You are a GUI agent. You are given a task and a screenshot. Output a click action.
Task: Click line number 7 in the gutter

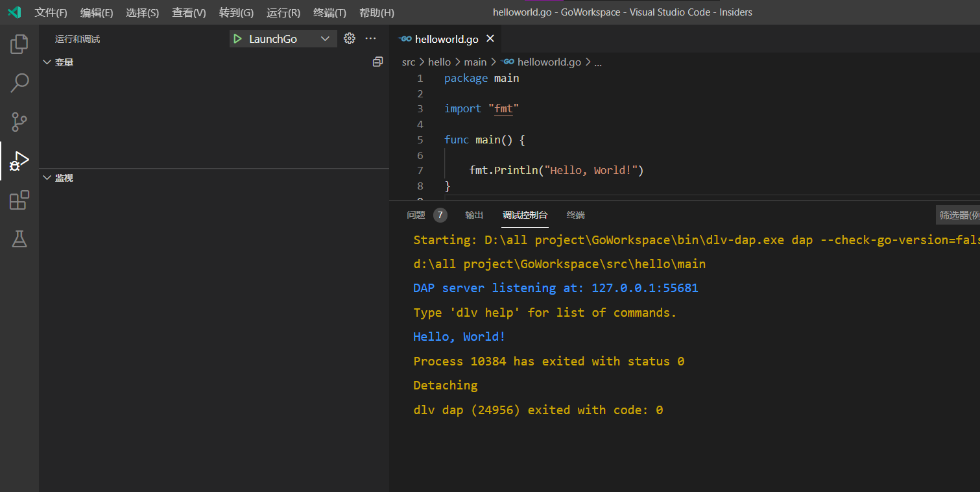pos(420,171)
